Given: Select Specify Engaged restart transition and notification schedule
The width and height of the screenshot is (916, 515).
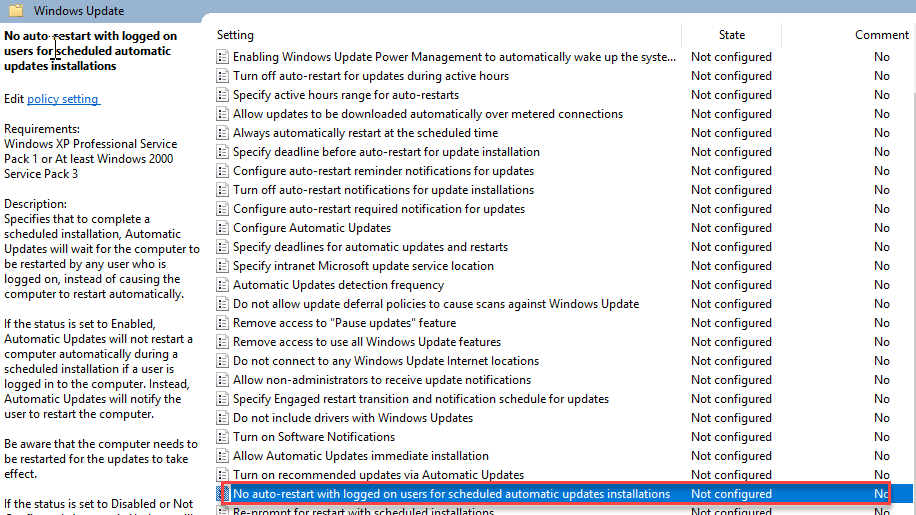Looking at the screenshot, I should [x=421, y=398].
